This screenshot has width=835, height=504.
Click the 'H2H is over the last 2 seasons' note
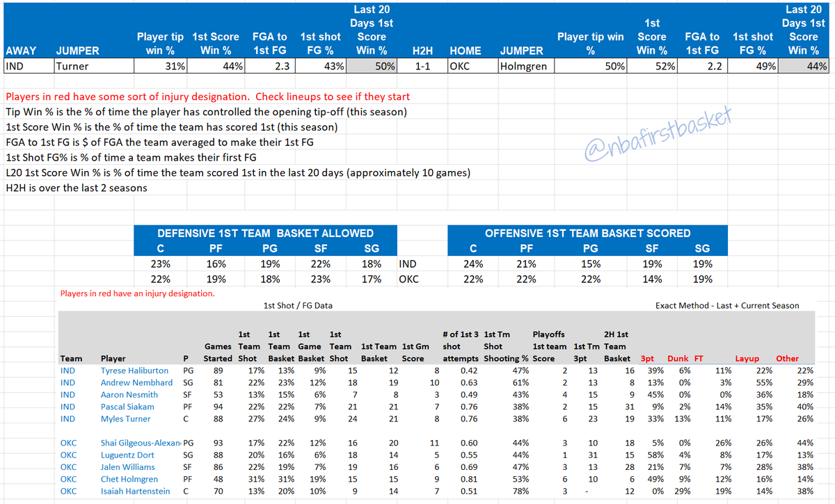76,188
